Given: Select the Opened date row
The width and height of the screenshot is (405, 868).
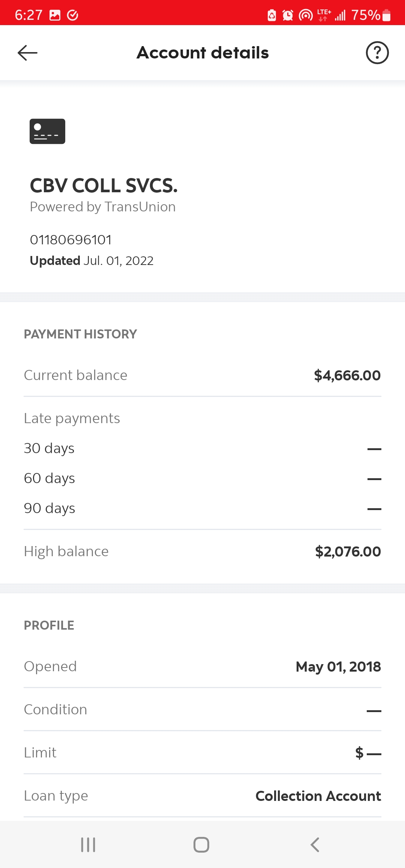Looking at the screenshot, I should click(x=202, y=666).
